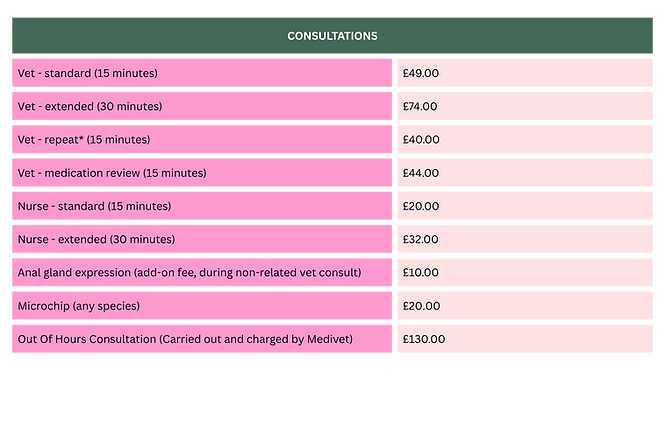665x441 pixels.
Task: Click the £32.00 price cell
Action: tap(525, 239)
